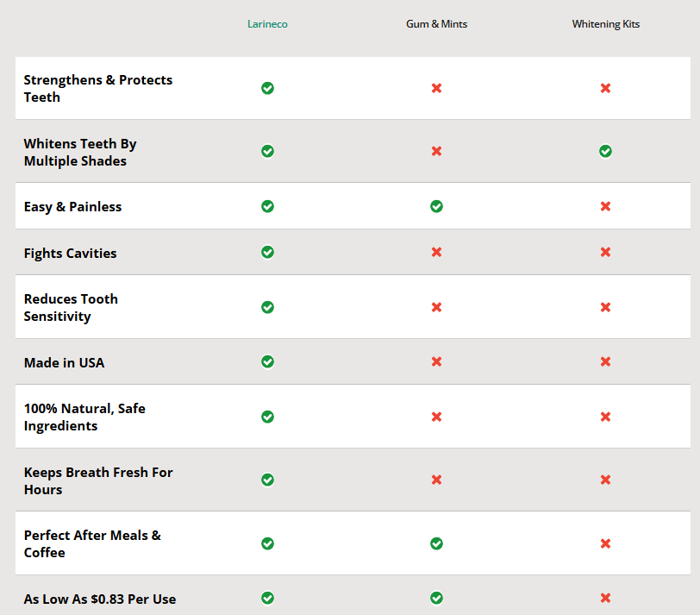Click Larineco check for 100% Natural, Safe Ingredients
Screen dimensions: 700x615
point(267,417)
